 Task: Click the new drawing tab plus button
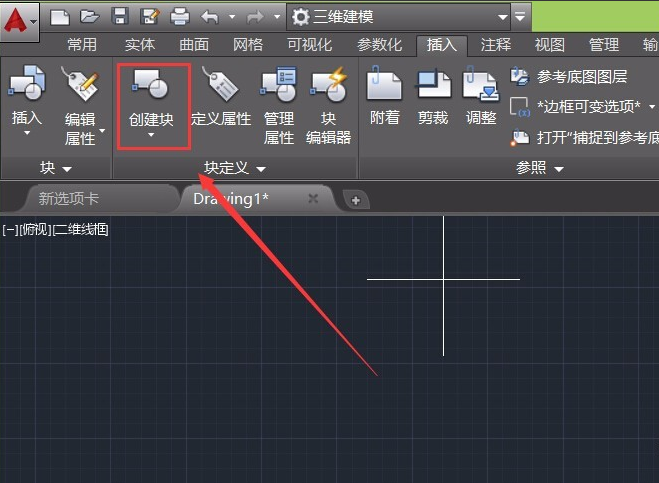pos(354,200)
